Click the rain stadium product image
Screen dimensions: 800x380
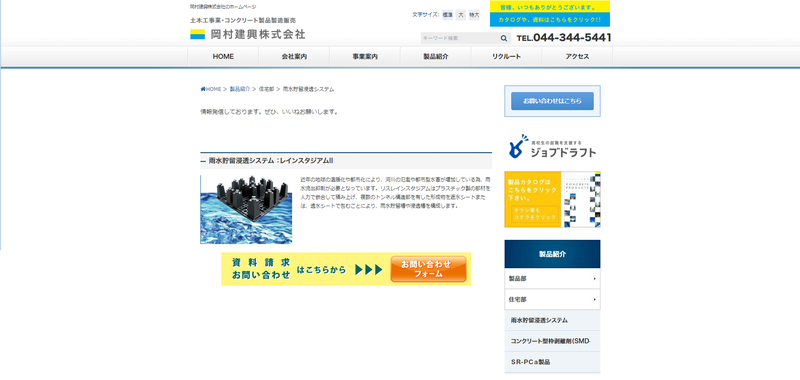click(x=246, y=210)
